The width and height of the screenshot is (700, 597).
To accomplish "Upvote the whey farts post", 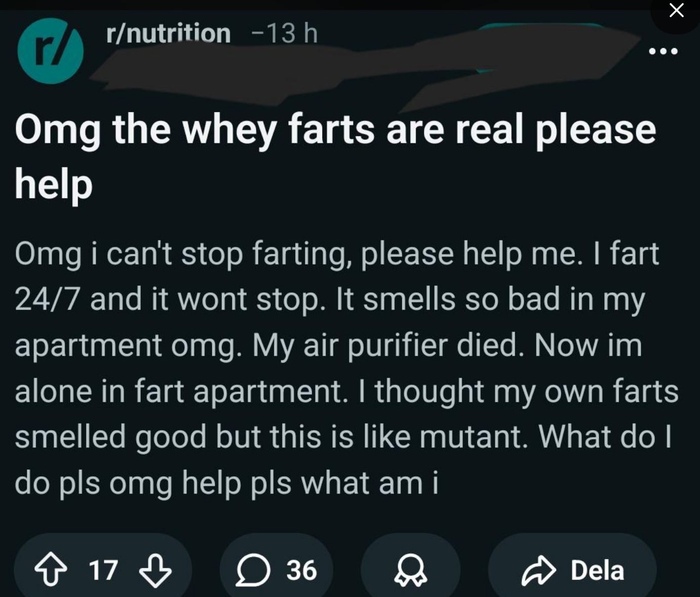I will click(x=51, y=571).
